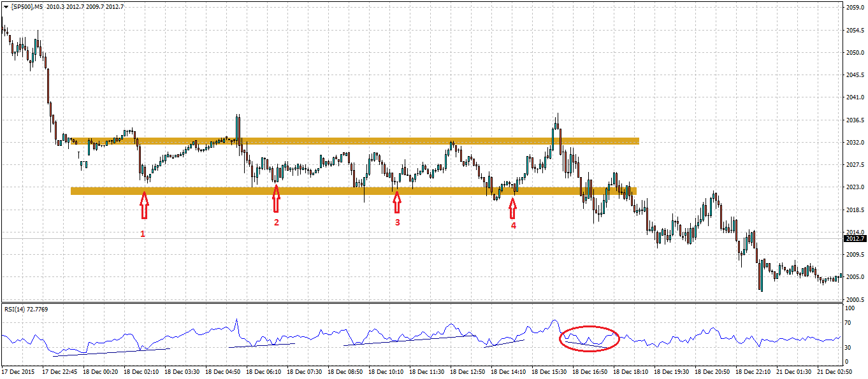The height and width of the screenshot is (379, 868).
Task: Click the 2045.5 price axis label
Action: click(854, 75)
